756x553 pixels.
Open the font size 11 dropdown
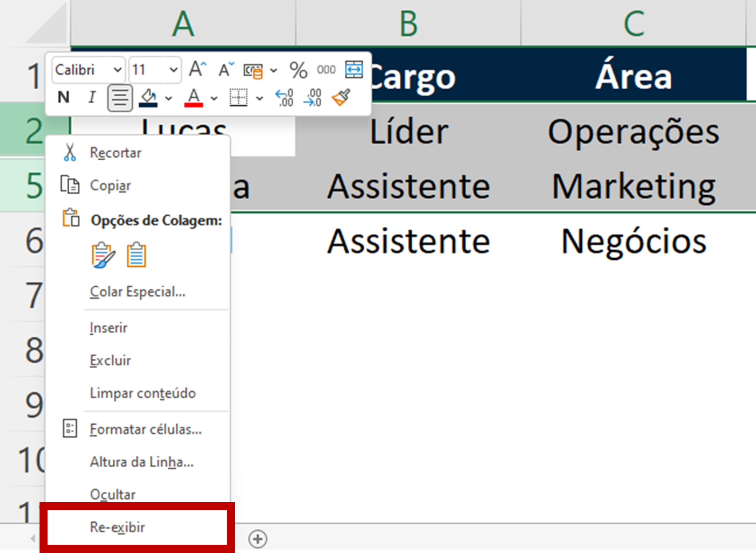[174, 70]
